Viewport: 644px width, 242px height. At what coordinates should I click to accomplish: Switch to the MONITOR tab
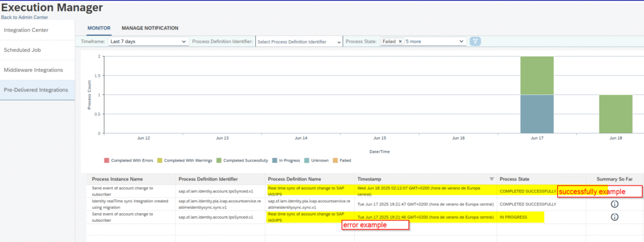[99, 28]
